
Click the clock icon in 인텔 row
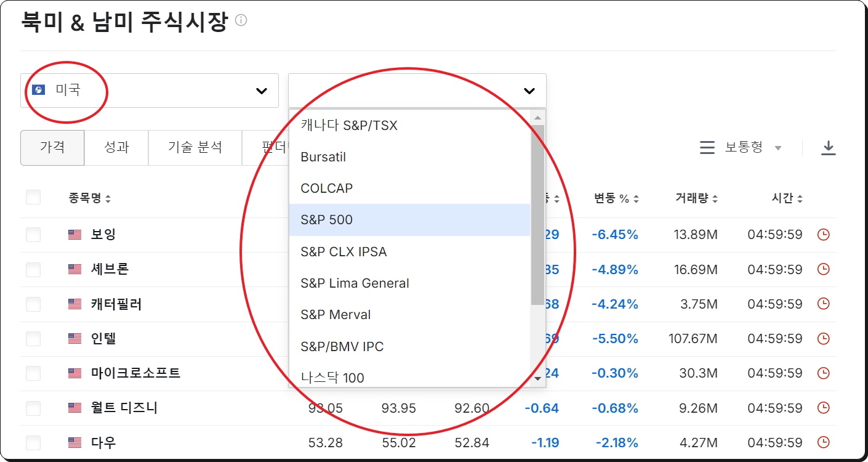point(823,338)
